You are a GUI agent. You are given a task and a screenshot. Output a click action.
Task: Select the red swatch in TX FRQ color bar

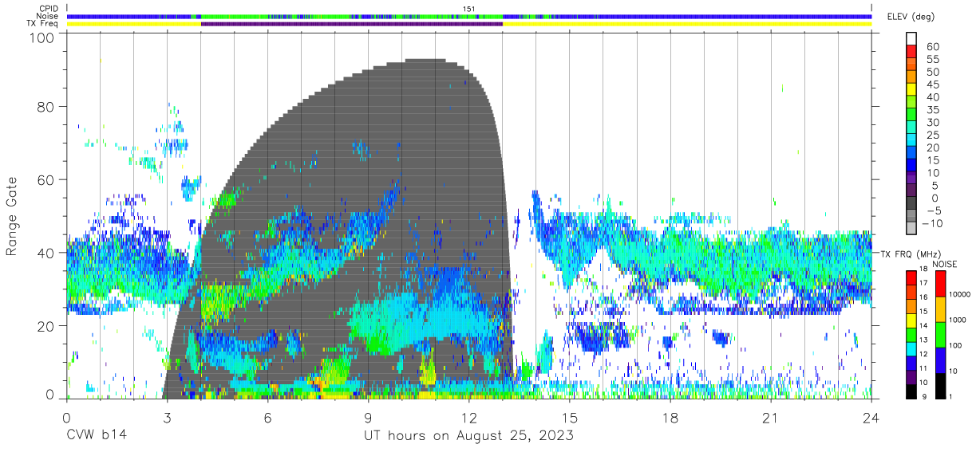[911, 277]
